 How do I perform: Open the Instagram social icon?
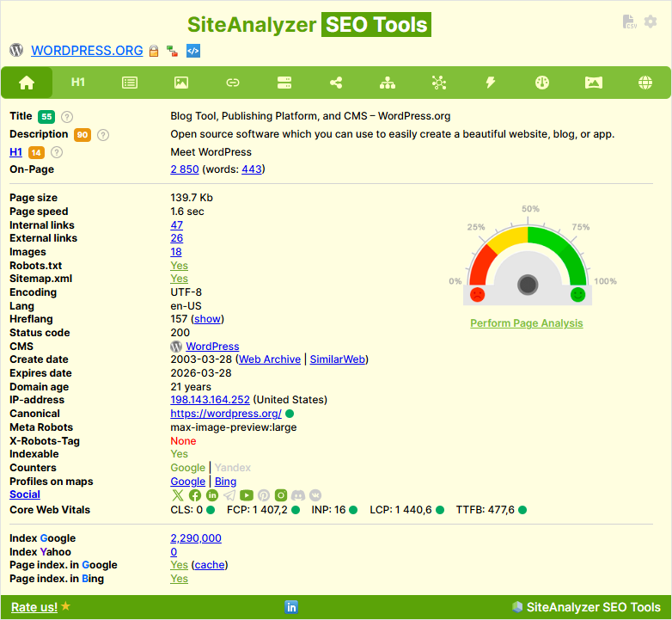[x=281, y=495]
